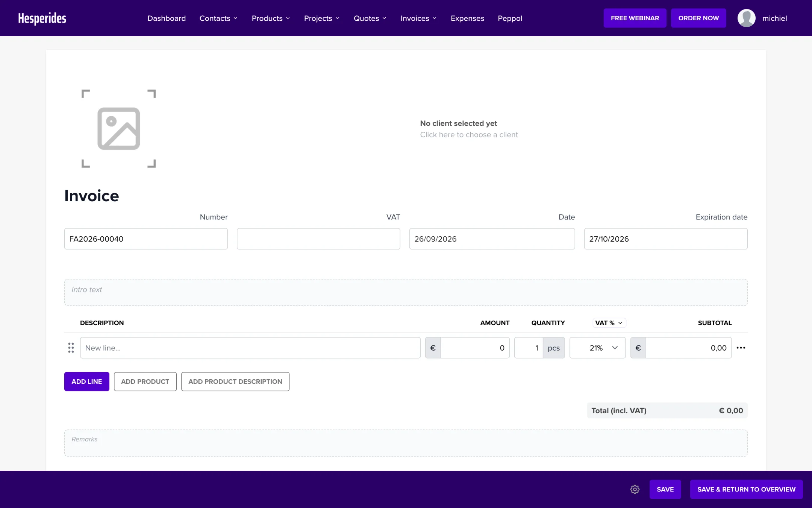The image size is (812, 508).
Task: Click the FREE WEBINAR button
Action: (635, 18)
